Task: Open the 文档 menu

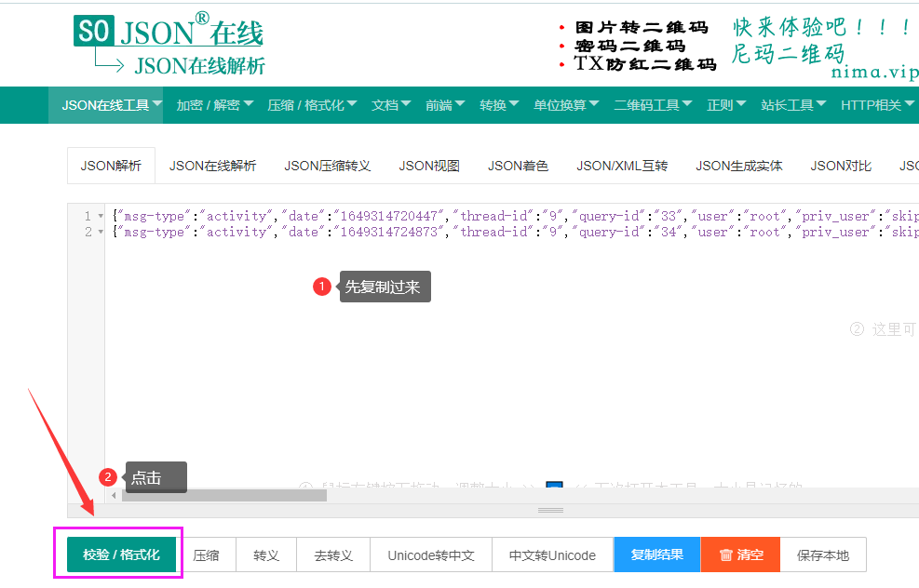Action: point(390,105)
